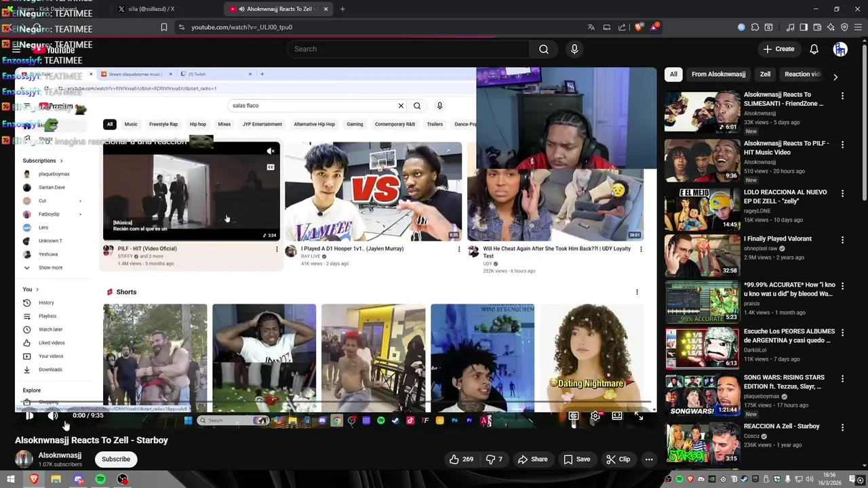Save the video to a playlist

click(x=576, y=459)
